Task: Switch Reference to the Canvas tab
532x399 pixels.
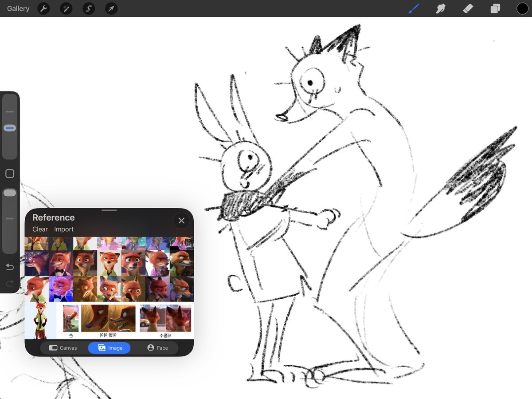Action: [x=63, y=348]
